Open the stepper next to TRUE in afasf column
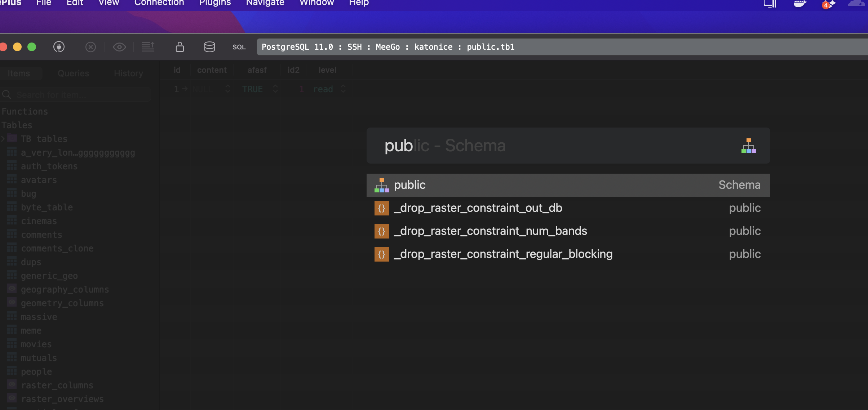Screen dimensions: 868x410 pyautogui.click(x=275, y=89)
